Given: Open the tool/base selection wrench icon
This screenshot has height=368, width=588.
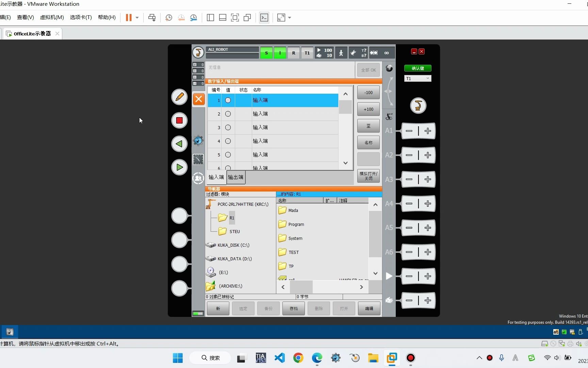Looking at the screenshot, I should point(358,53).
